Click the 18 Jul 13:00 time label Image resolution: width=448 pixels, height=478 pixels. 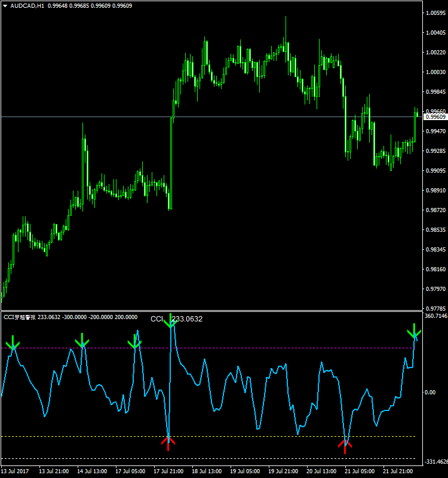click(207, 471)
